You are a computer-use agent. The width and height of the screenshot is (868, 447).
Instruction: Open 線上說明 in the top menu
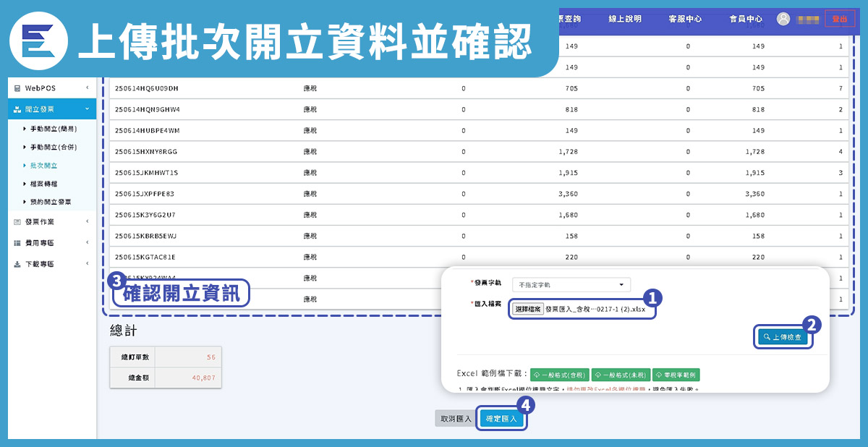[624, 20]
